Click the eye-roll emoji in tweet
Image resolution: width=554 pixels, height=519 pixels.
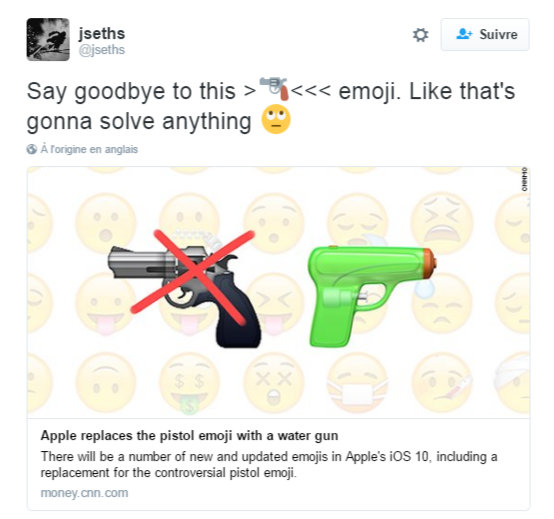tap(276, 119)
